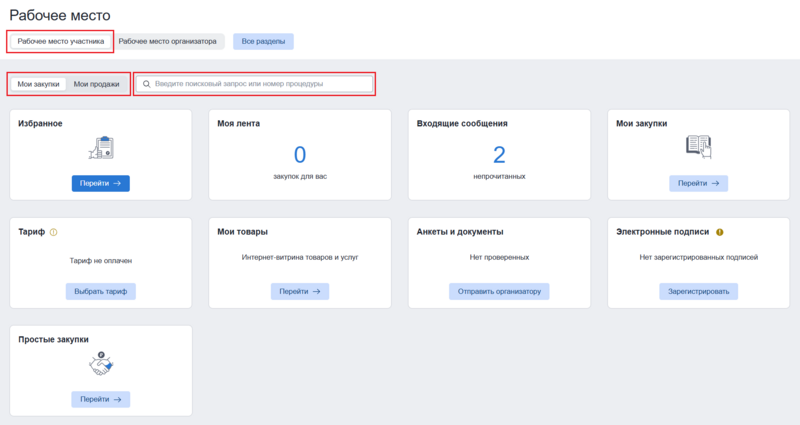Click the info icon next to Тариф
The width and height of the screenshot is (800, 425).
coord(54,232)
